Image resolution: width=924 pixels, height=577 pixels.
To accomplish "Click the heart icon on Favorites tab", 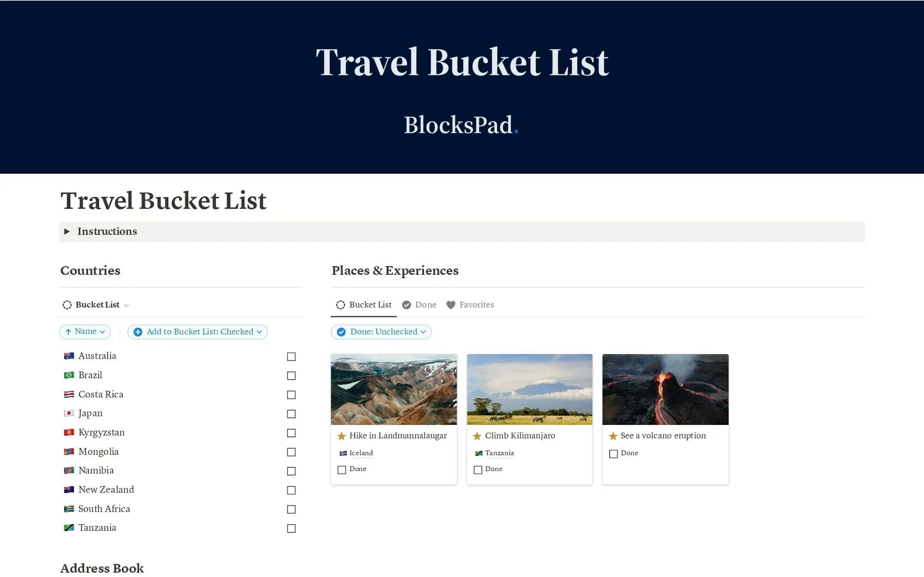I will click(450, 305).
